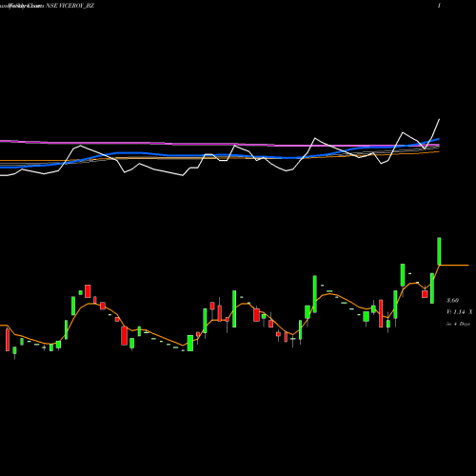Click the V: 1.14 X volume text
The height and width of the screenshot is (476, 476).
[459, 312]
